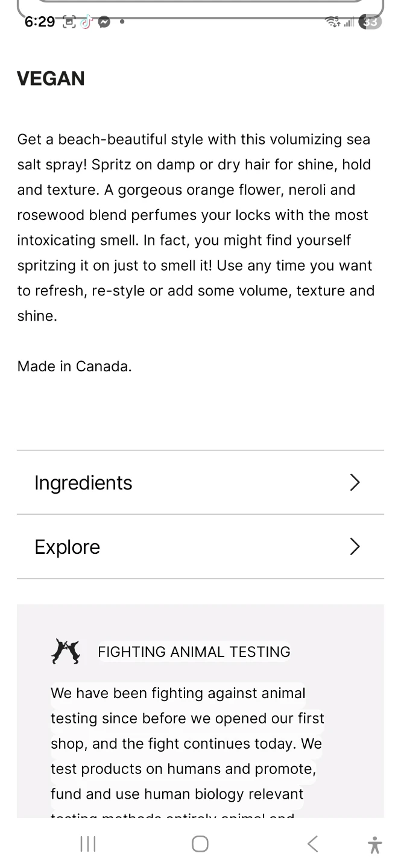Tap the Messenger notification icon
Screen dimensions: 401x868
point(104,22)
